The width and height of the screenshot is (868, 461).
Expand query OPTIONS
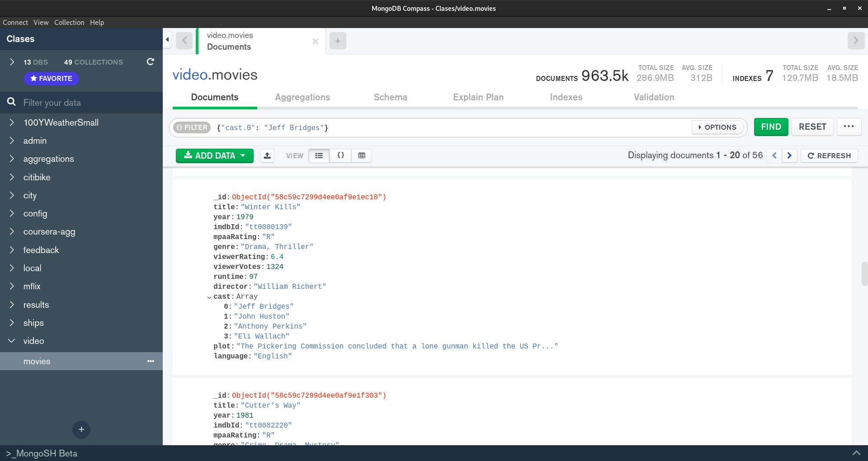click(717, 127)
